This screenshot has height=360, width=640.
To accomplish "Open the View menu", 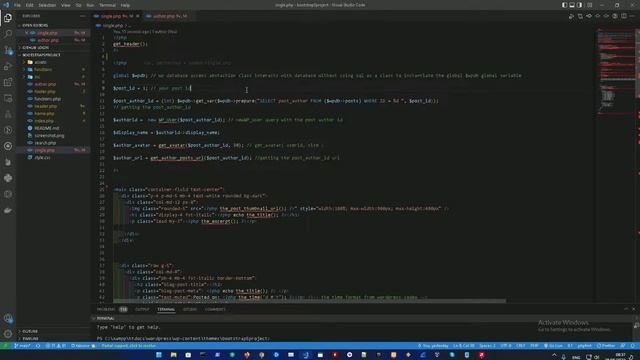I will (66, 5).
